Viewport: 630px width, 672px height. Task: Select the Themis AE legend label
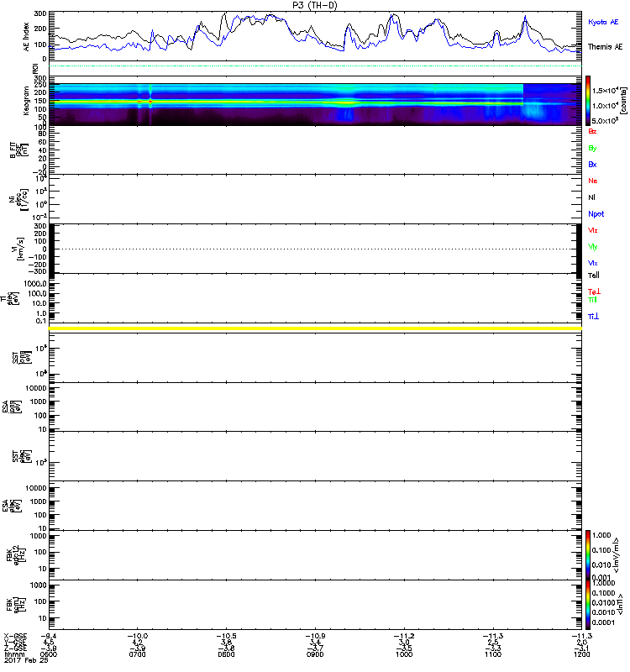click(605, 47)
